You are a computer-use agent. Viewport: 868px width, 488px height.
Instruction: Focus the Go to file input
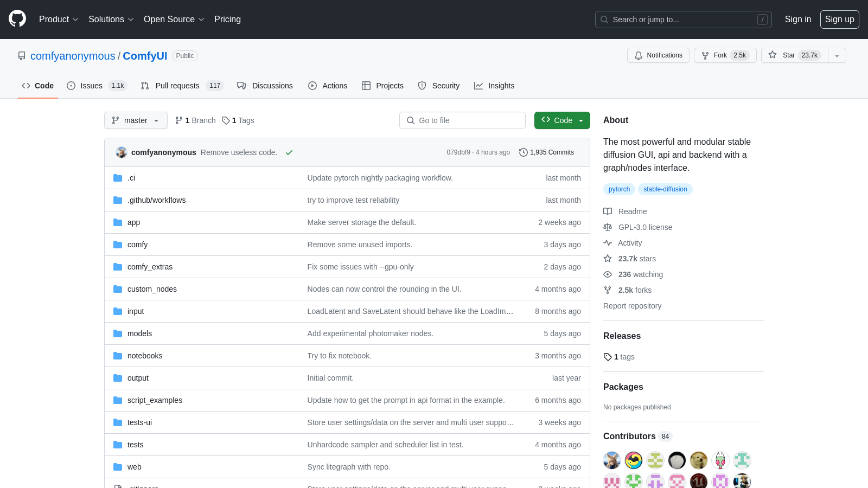click(462, 120)
